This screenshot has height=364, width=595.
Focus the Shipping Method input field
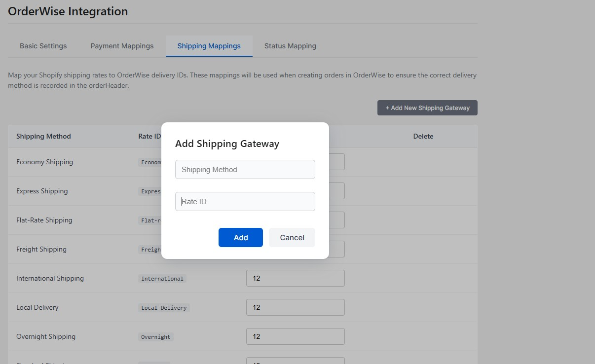[245, 169]
